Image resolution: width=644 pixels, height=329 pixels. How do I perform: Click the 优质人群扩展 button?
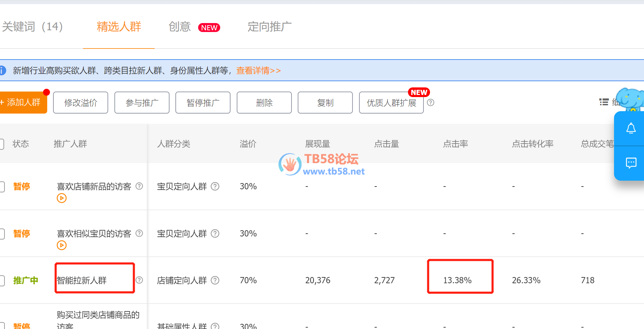[391, 103]
